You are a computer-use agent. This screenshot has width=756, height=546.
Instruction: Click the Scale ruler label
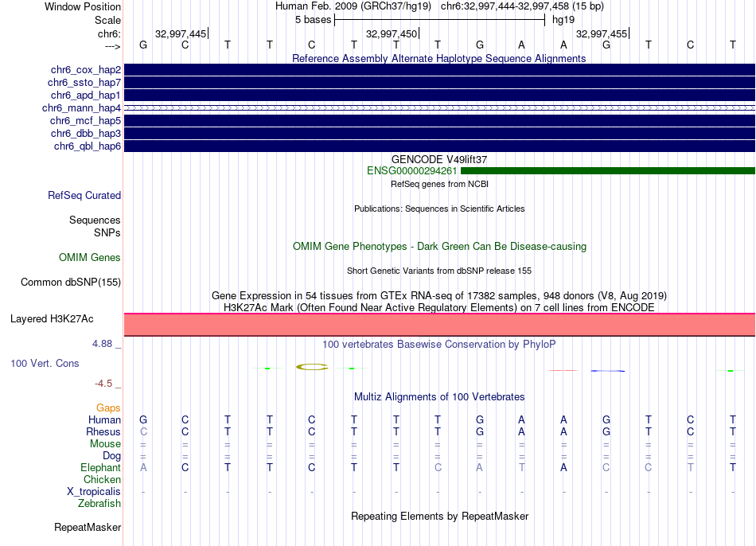107,20
